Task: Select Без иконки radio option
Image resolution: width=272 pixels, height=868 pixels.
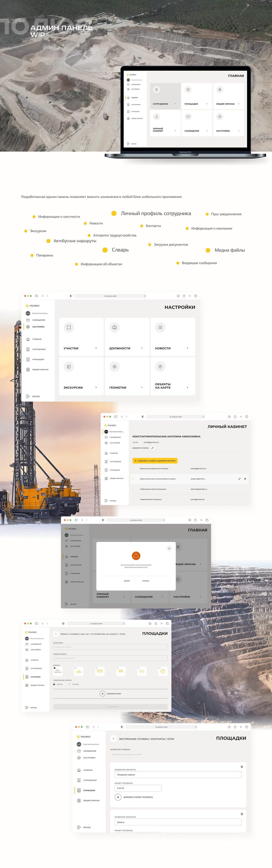Action: coord(55,668)
